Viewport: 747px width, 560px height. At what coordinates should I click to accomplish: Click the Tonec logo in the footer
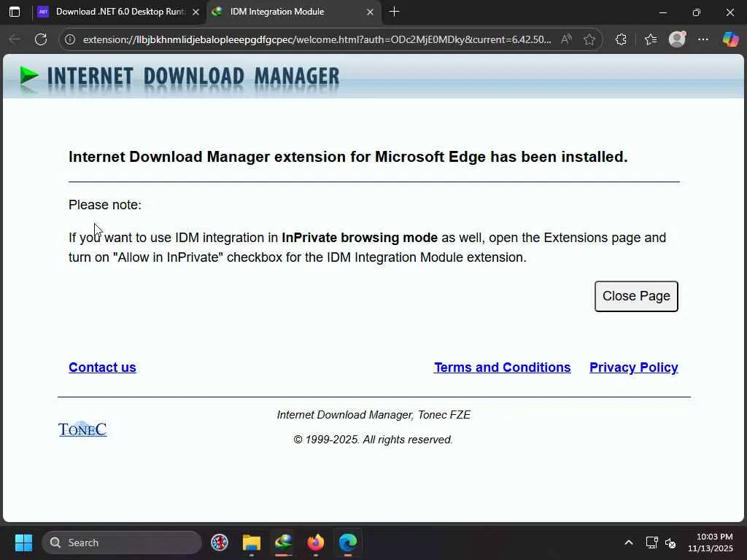(82, 429)
